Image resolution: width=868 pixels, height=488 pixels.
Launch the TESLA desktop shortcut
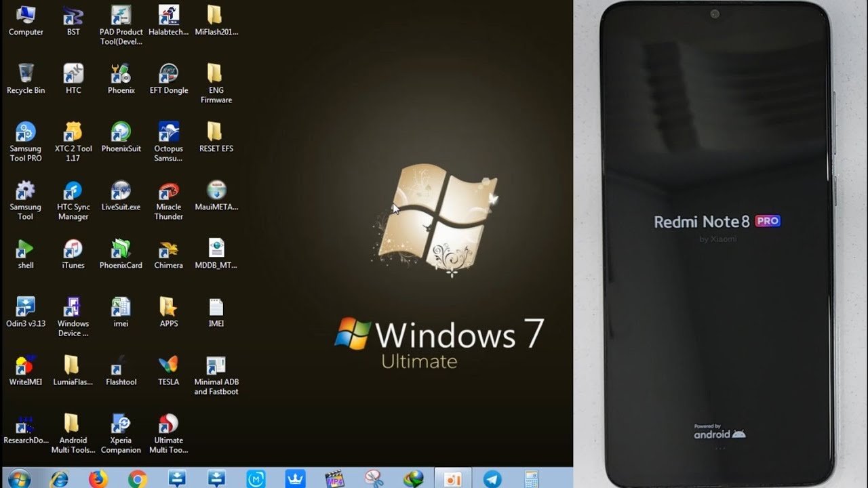pos(168,370)
